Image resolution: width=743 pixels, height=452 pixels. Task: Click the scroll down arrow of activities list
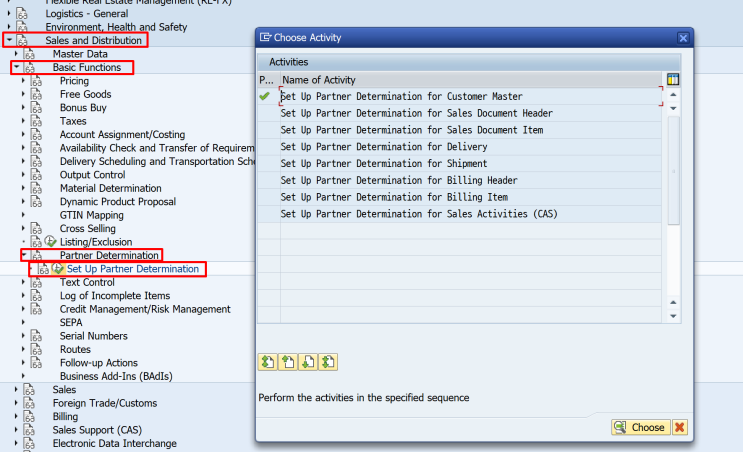(x=673, y=316)
